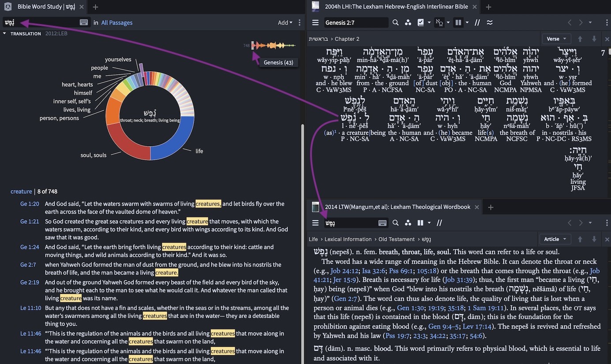Close the Interlinear Bible locator bar

[607, 39]
